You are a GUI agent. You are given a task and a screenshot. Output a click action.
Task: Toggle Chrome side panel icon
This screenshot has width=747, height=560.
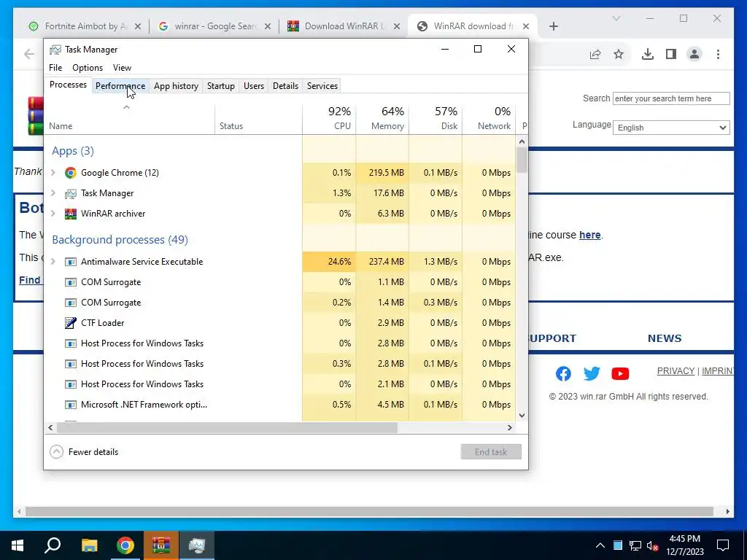click(671, 54)
